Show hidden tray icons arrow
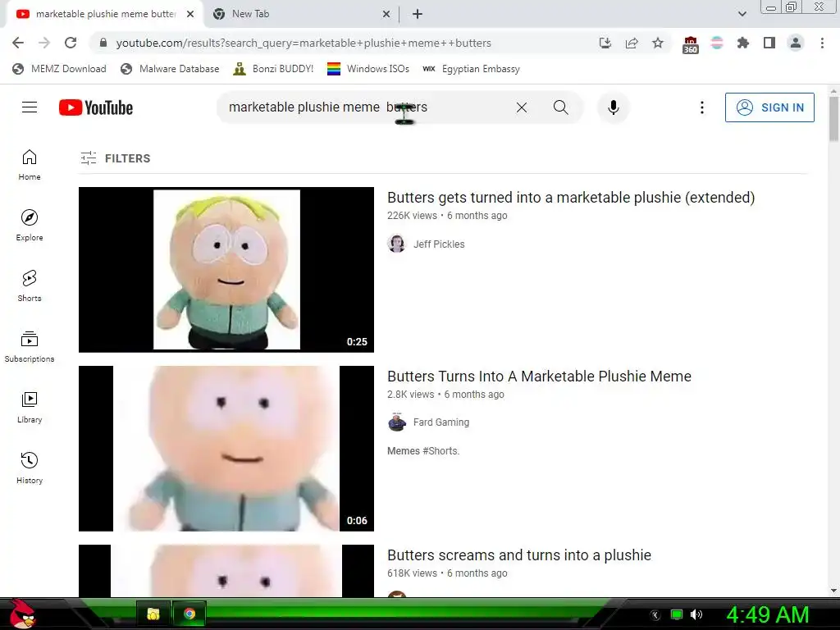Screen dimensions: 840x630 pos(655,615)
